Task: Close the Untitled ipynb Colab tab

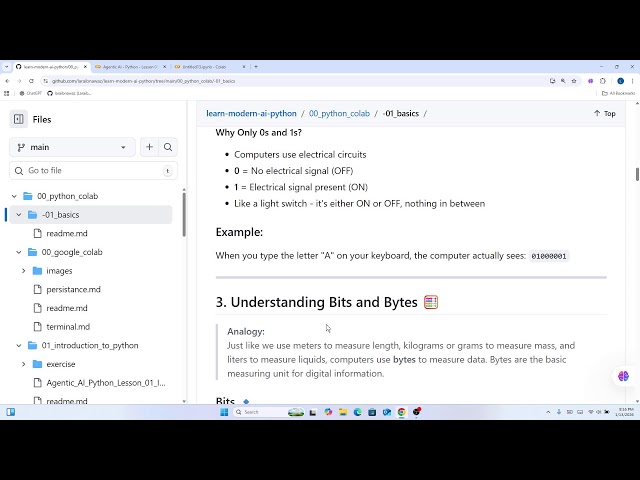Action: [x=244, y=67]
